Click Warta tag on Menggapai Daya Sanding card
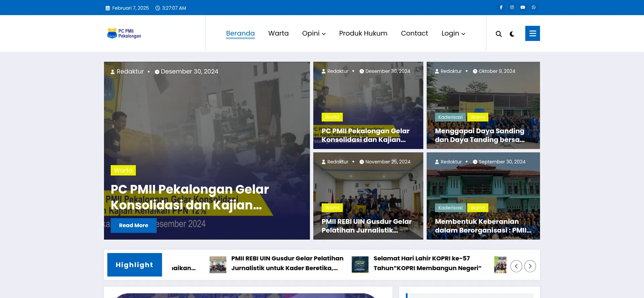 coord(478,117)
